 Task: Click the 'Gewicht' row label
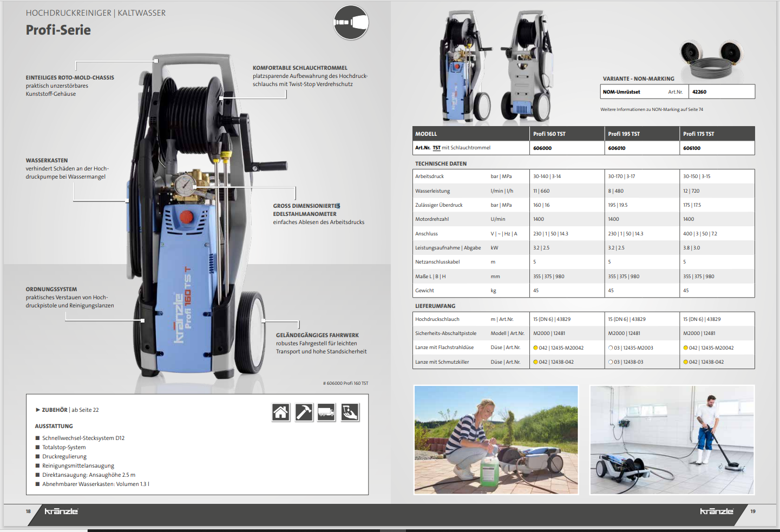point(424,291)
